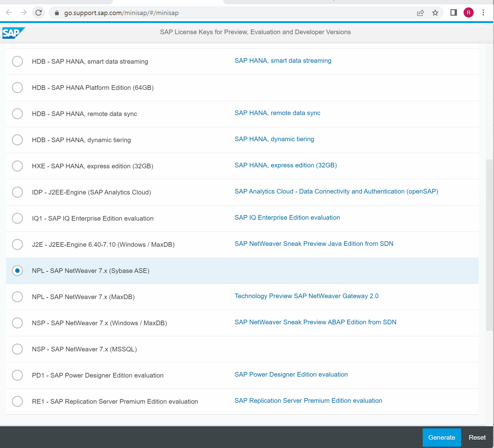Click the browser forward arrow

click(24, 13)
